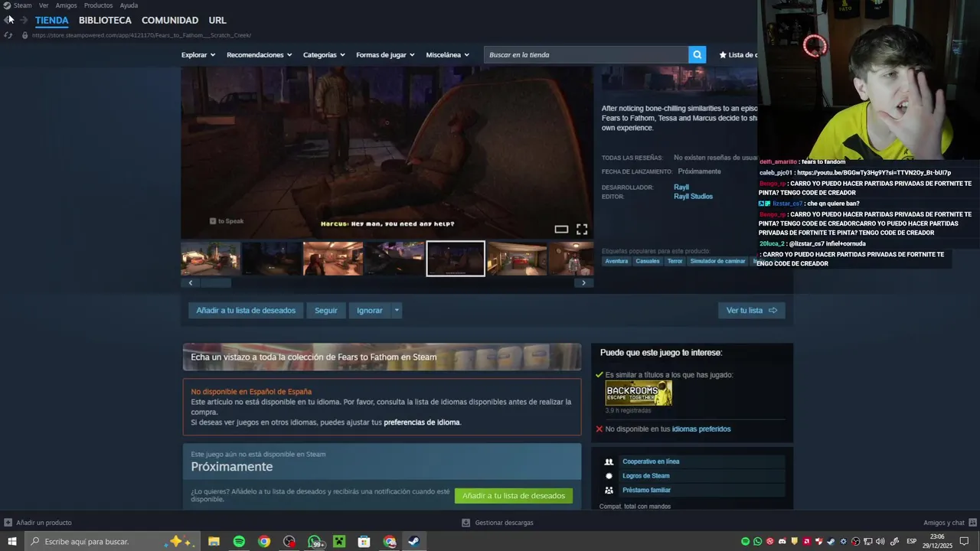Open File Explorer from the taskbar
Screen dimensions: 980x551
tap(214, 542)
